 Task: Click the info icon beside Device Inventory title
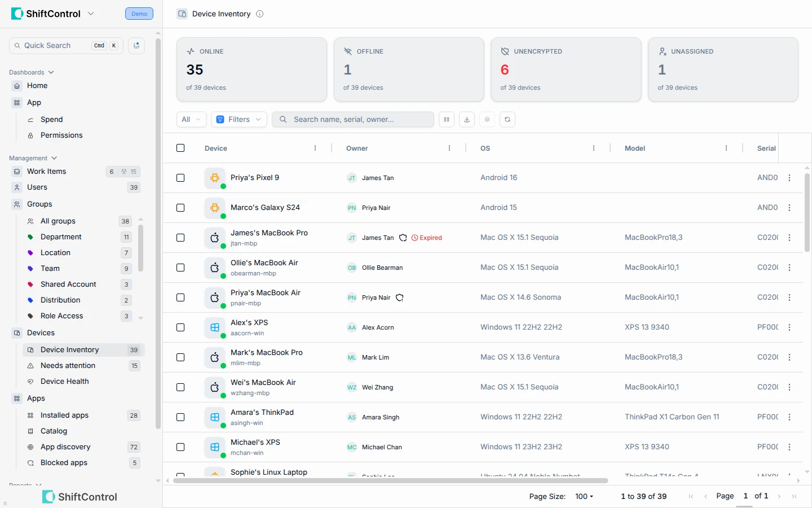(x=260, y=14)
